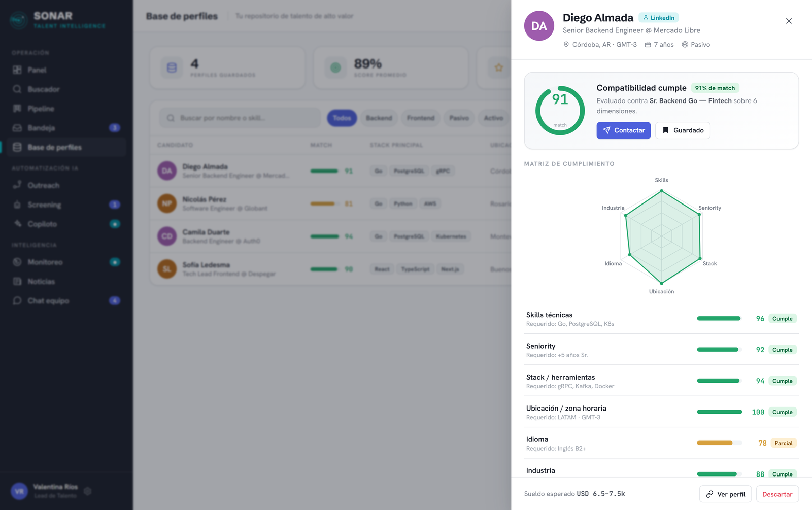Click the SONAR logo icon
Image resolution: width=812 pixels, height=510 pixels.
pos(19,20)
